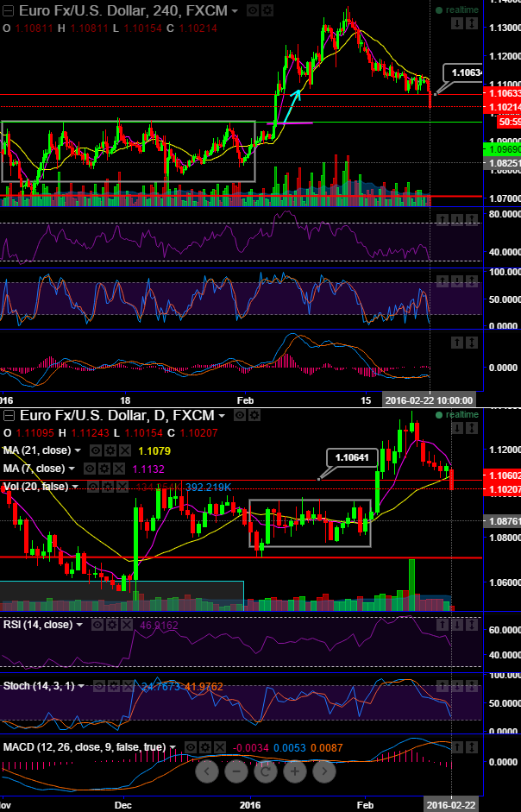The image size is (521, 812).
Task: Remove the MA (21, close) indicator
Action: 124,451
